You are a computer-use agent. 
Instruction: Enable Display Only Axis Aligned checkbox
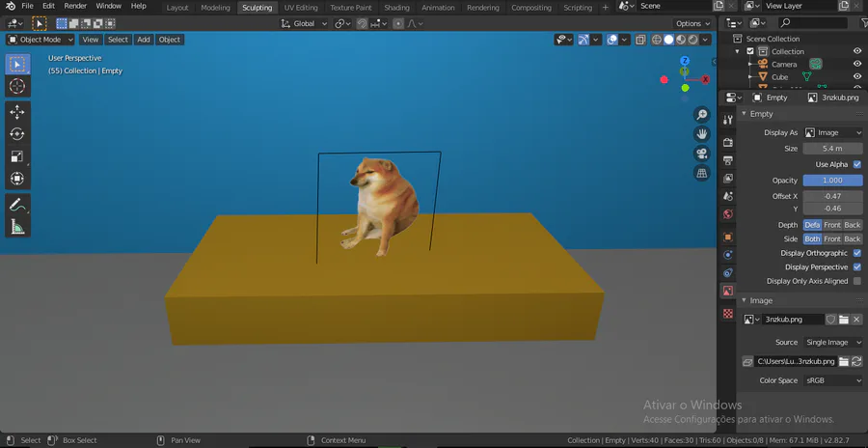857,281
